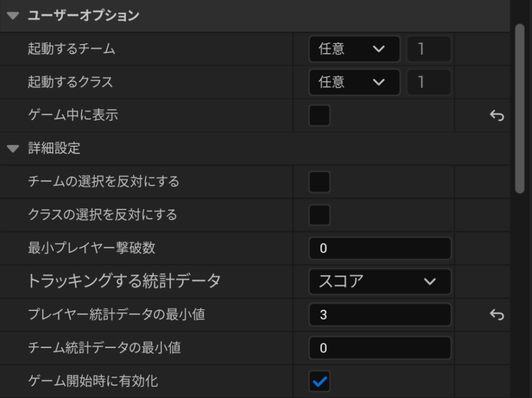
Task: Enable the ゲーム中に表示 checkbox
Action: [x=320, y=116]
